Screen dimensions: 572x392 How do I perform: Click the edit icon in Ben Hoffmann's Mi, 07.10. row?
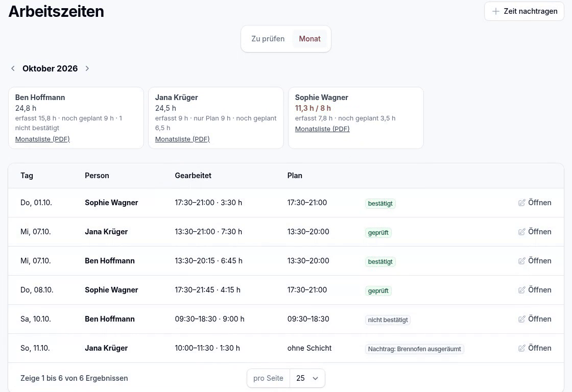tap(521, 261)
